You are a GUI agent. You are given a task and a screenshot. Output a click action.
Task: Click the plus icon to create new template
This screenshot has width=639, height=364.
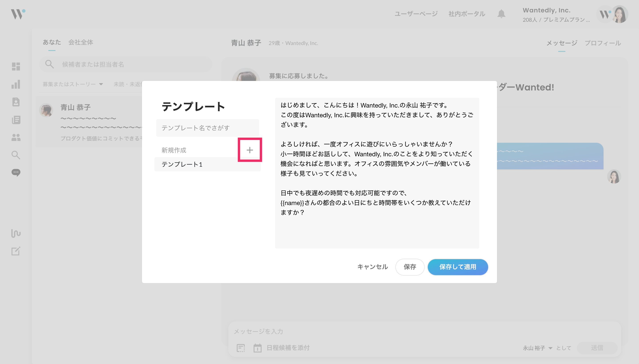click(249, 150)
